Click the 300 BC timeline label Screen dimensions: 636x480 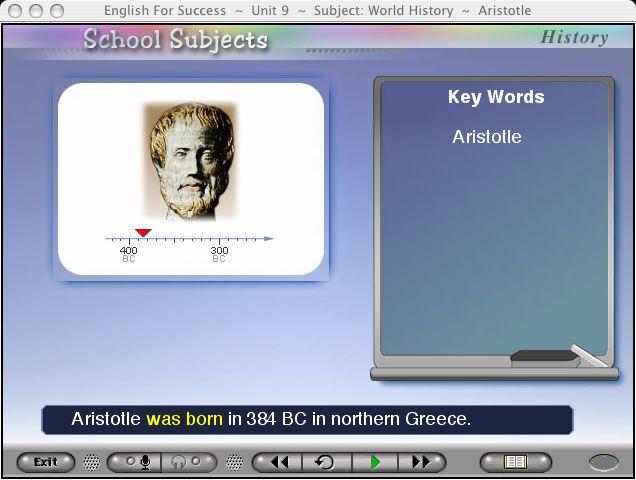(x=219, y=254)
